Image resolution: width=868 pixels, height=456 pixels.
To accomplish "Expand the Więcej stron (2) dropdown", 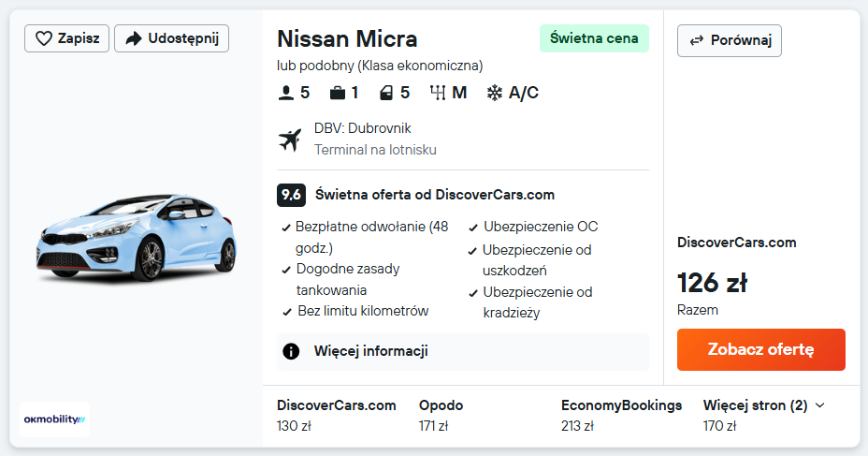I will [x=763, y=405].
